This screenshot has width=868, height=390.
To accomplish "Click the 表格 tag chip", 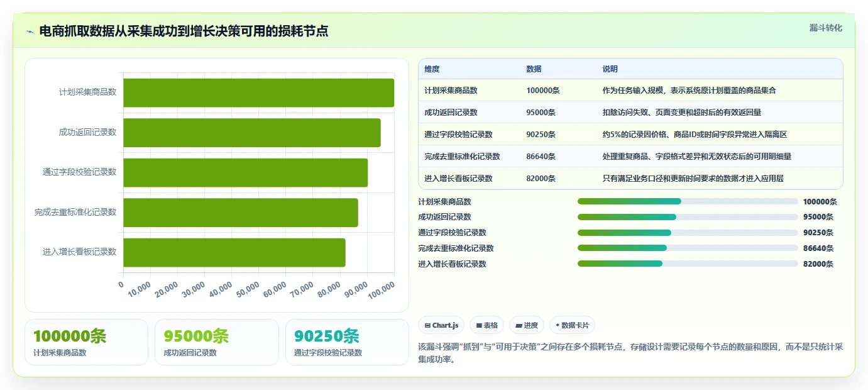I will [486, 325].
